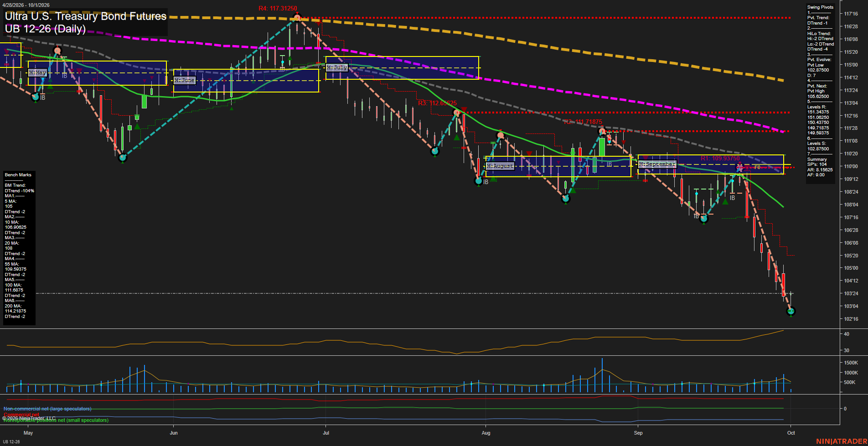Click '200 MA: 114.21875' in Bench Marks
The image size is (868, 446).
15,308
